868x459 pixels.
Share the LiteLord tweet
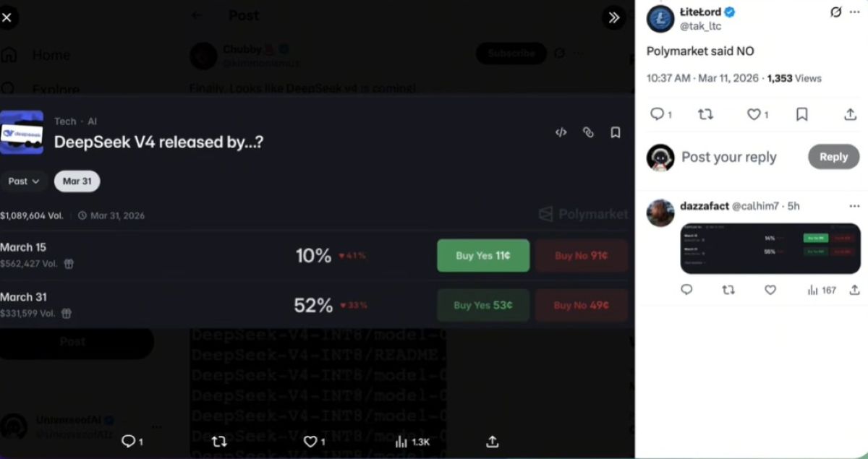(x=850, y=114)
